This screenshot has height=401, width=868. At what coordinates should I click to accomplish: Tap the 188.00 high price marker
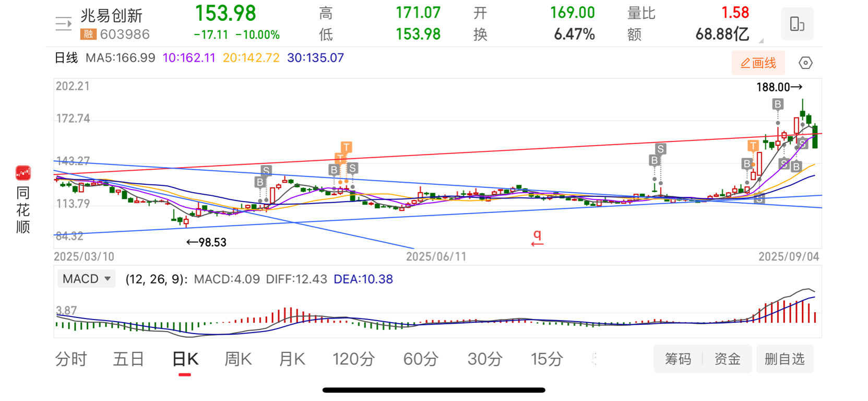pos(779,87)
